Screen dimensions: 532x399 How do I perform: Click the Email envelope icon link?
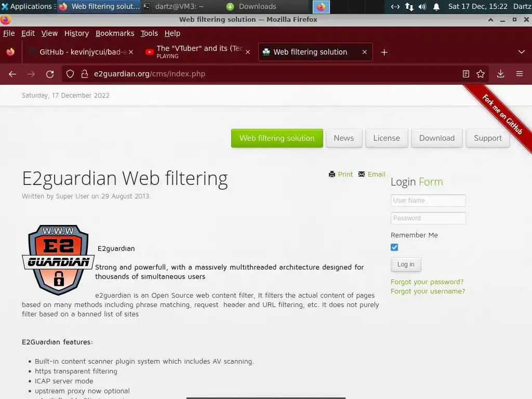coord(371,174)
